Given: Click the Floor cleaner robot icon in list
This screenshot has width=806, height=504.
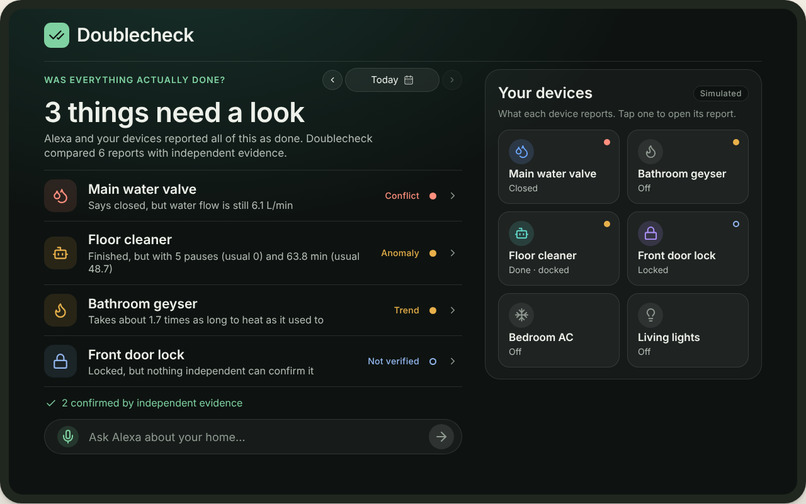Looking at the screenshot, I should point(61,253).
